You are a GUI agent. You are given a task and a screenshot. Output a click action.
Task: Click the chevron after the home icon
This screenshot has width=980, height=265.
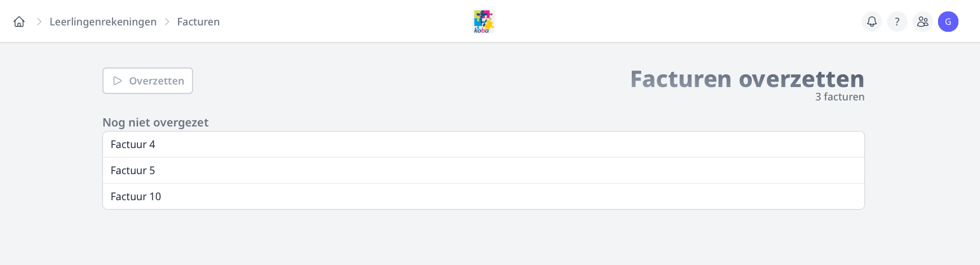pyautogui.click(x=39, y=22)
